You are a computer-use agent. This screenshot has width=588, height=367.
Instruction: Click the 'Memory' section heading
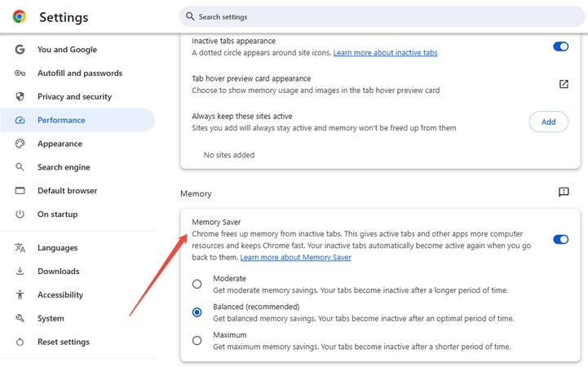pos(196,194)
